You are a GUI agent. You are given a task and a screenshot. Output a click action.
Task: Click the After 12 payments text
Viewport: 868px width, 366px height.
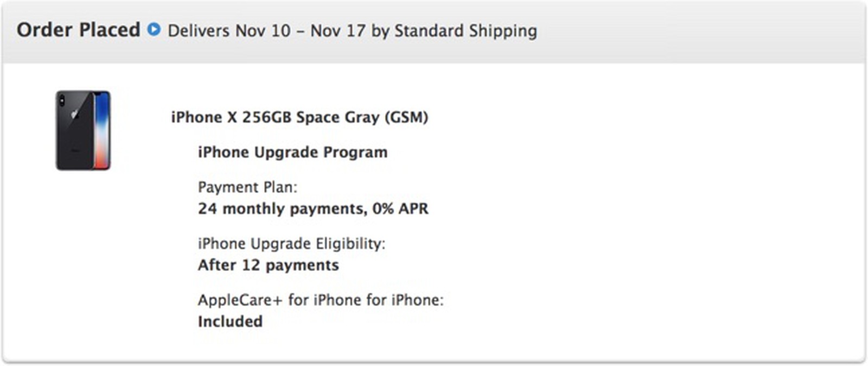(269, 264)
